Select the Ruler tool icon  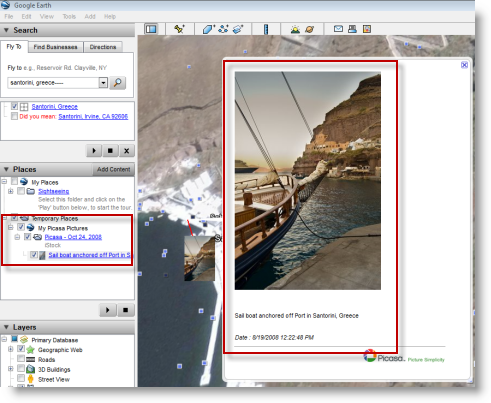[x=266, y=29]
